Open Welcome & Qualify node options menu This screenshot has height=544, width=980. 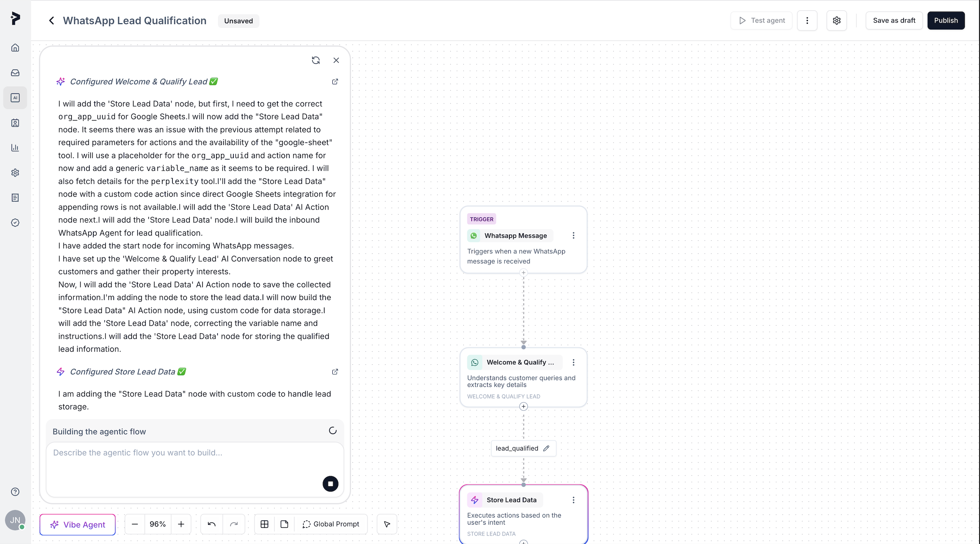coord(573,362)
